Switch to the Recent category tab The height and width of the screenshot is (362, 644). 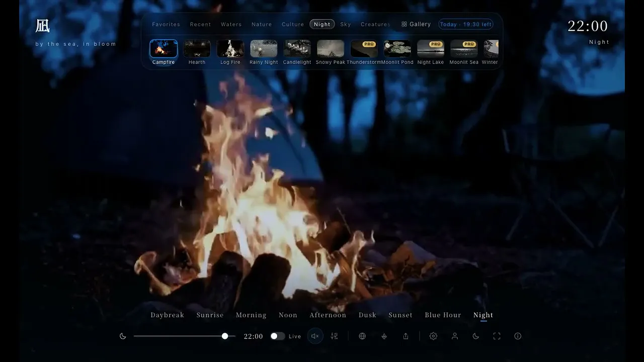(200, 24)
